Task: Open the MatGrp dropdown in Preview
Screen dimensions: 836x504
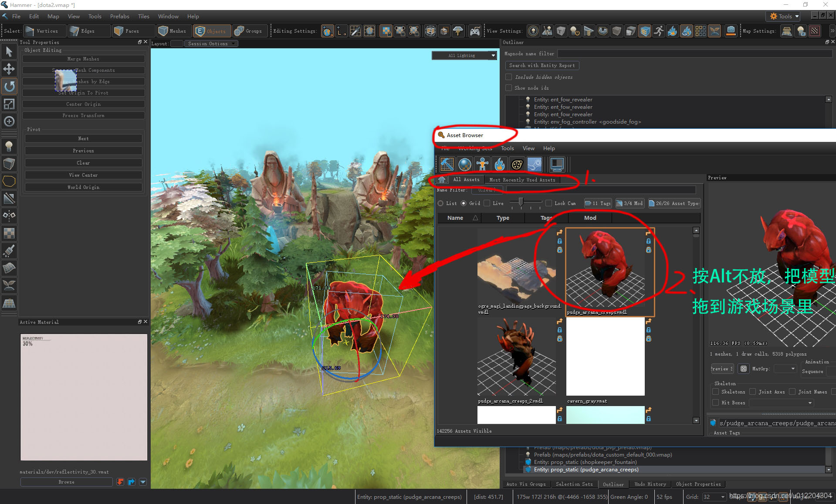Action: pos(785,369)
